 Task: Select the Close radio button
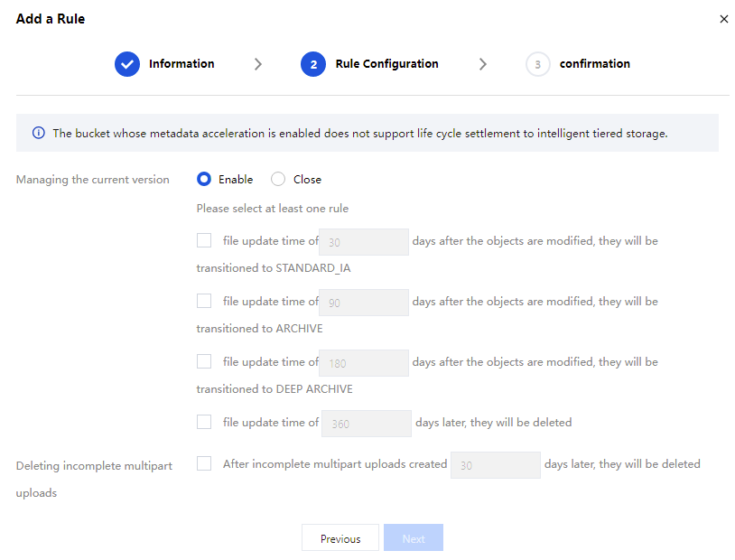(x=278, y=179)
